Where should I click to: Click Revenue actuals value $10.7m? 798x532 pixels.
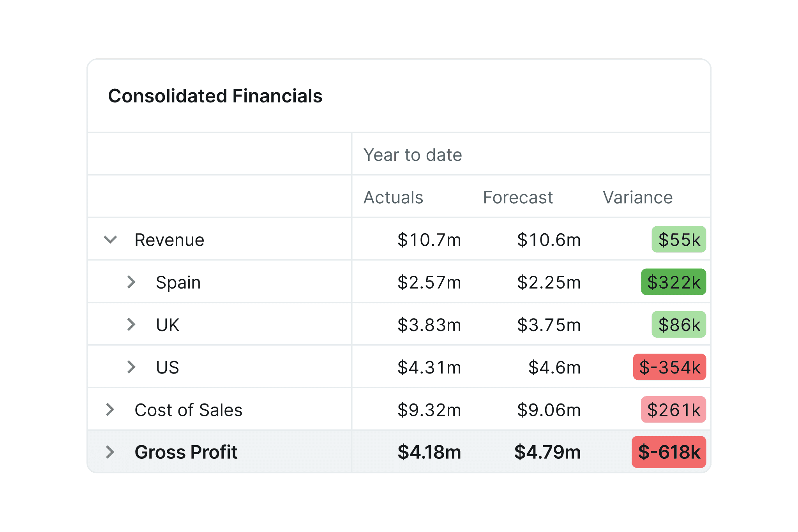point(429,240)
